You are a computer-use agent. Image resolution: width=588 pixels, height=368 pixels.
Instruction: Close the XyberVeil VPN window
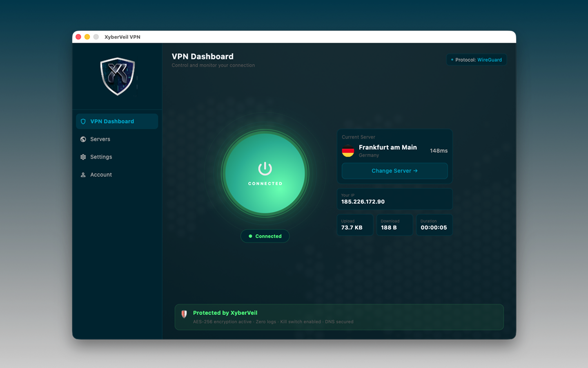tap(78, 37)
